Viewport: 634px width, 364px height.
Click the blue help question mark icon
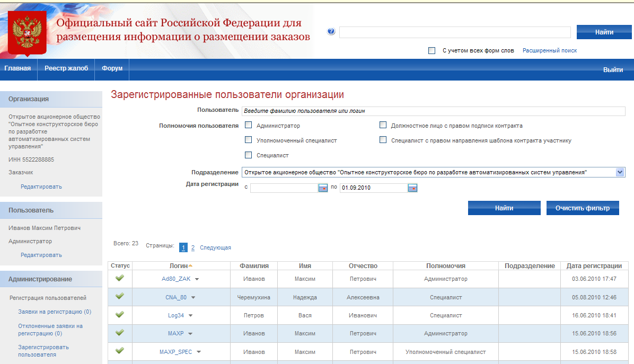pos(331,31)
